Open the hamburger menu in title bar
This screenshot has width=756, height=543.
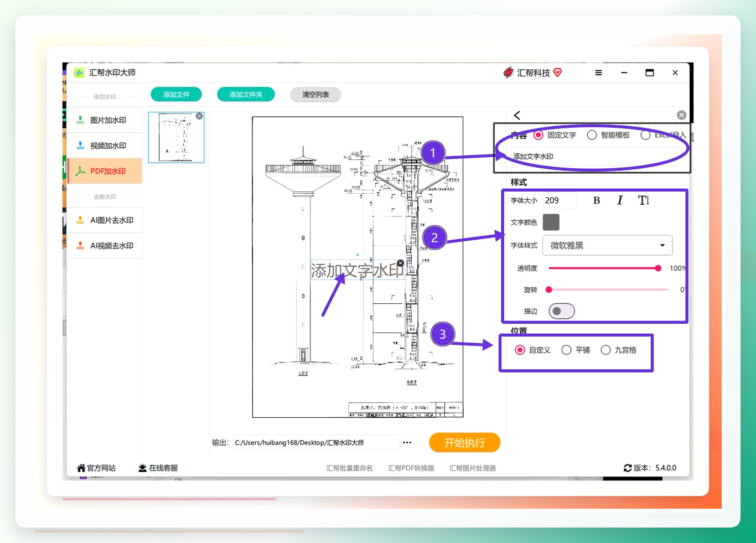coord(598,73)
